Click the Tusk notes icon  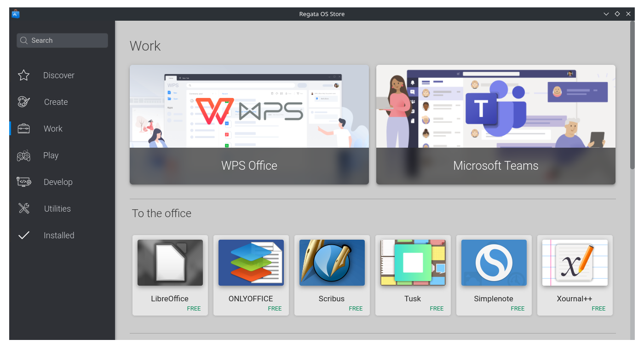click(413, 263)
